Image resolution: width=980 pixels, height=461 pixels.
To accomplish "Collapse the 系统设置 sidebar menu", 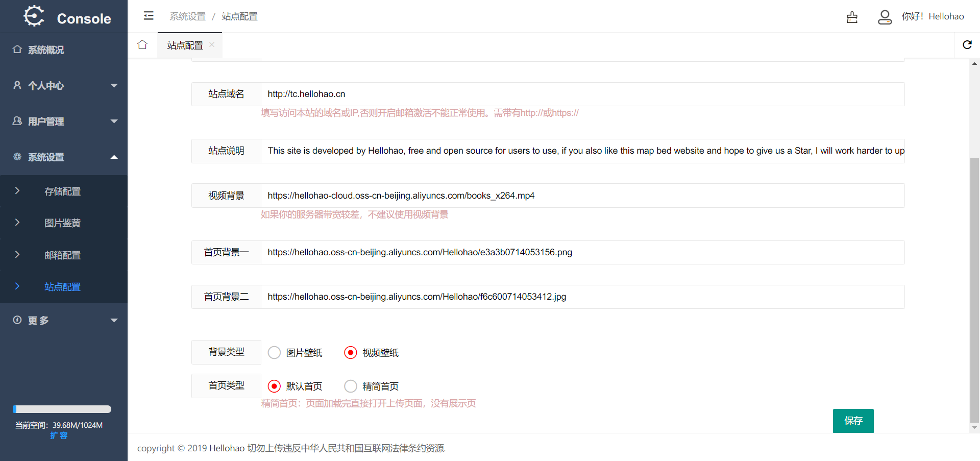I will (x=63, y=157).
